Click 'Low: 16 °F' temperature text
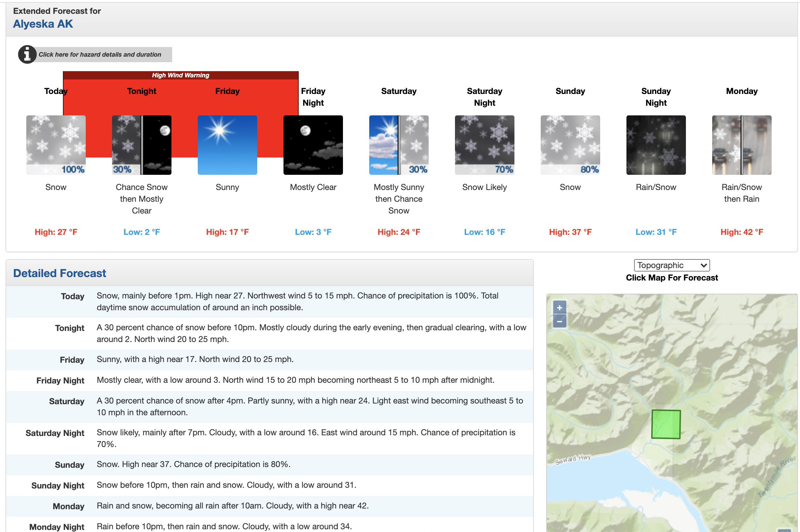 (x=485, y=232)
